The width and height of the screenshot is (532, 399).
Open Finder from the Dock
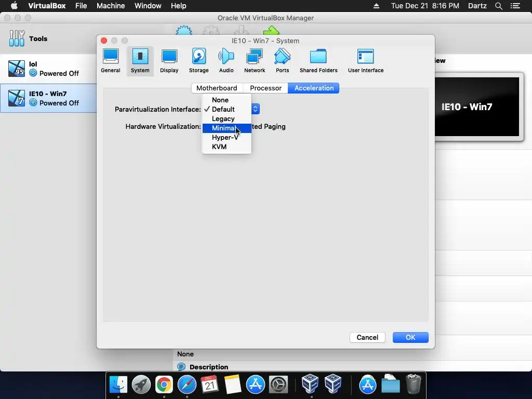pos(118,385)
